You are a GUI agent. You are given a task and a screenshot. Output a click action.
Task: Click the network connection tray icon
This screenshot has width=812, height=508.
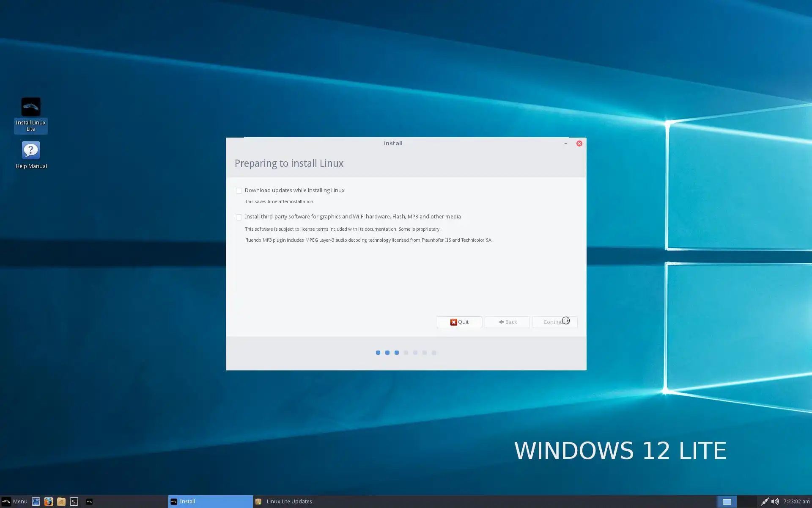pos(764,502)
